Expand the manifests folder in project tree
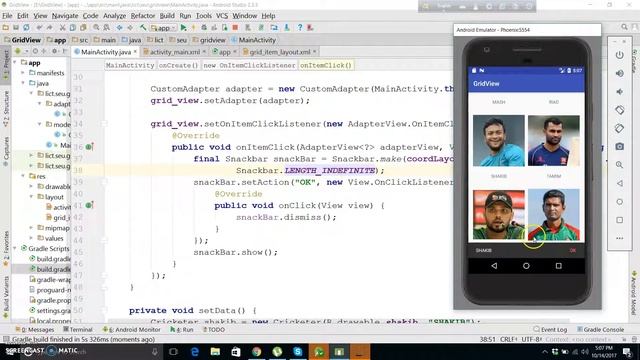 click(x=23, y=73)
